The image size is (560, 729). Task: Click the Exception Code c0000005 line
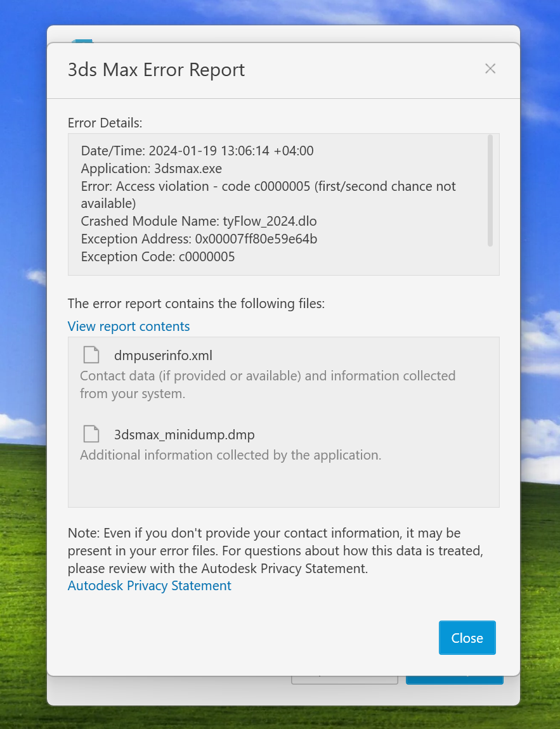(x=158, y=257)
